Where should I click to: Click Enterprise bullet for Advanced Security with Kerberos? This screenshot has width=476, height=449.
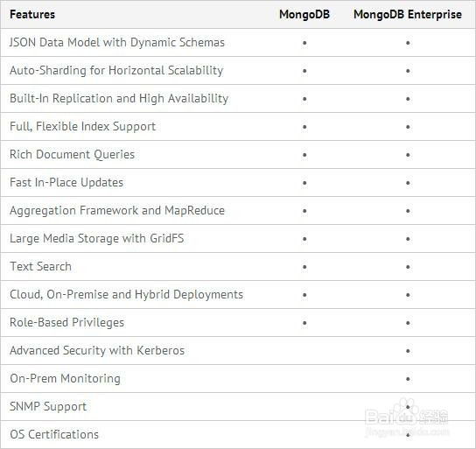point(408,351)
